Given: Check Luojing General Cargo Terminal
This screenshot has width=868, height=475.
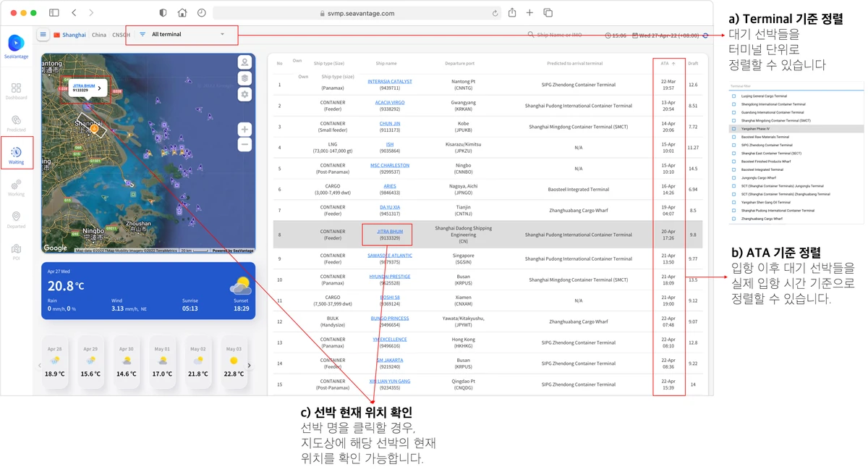Looking at the screenshot, I should click(734, 96).
